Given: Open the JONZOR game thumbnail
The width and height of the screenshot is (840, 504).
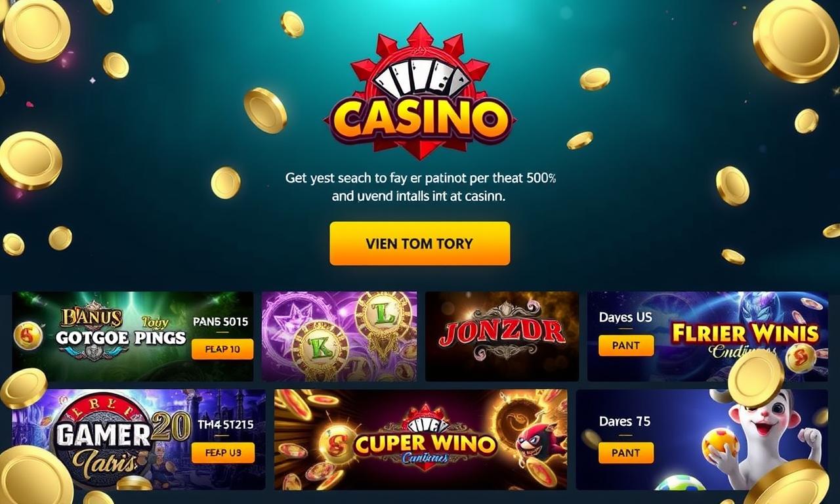Looking at the screenshot, I should pos(502,337).
